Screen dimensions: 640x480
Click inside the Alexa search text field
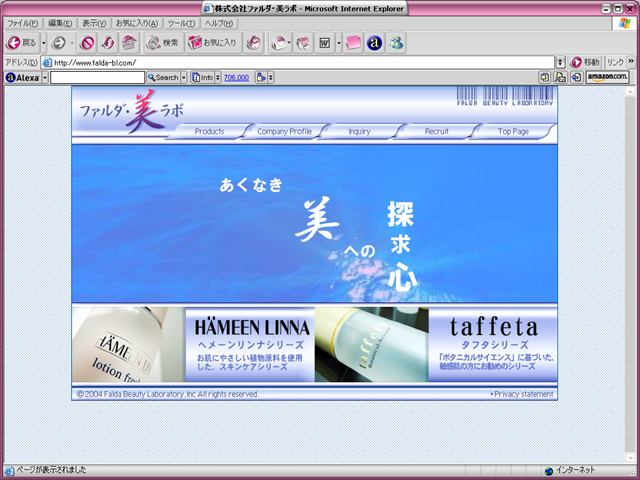97,77
